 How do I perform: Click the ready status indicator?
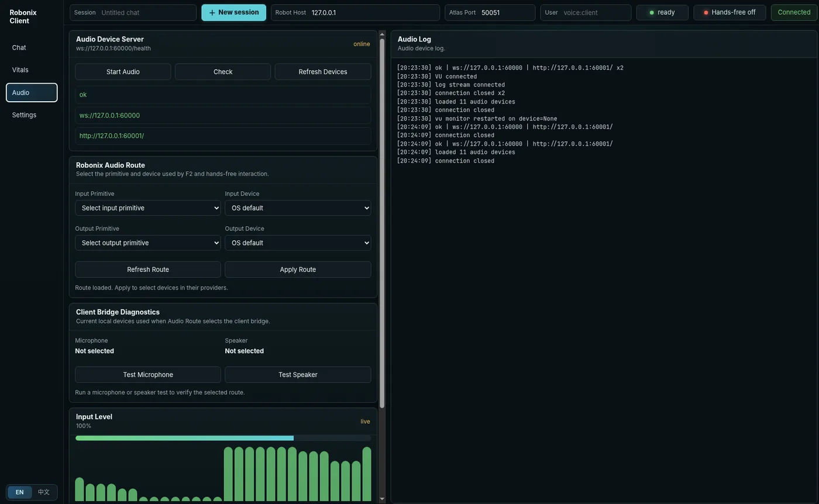pos(662,13)
